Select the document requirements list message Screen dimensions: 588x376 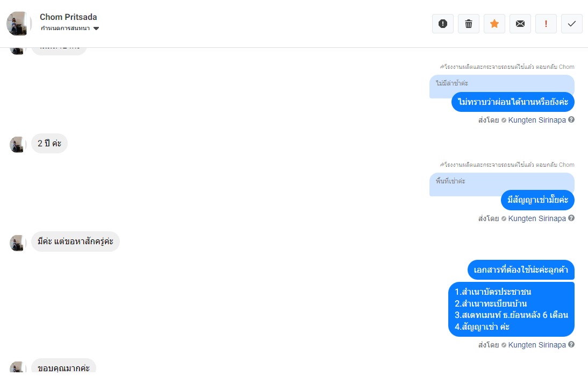pos(511,309)
